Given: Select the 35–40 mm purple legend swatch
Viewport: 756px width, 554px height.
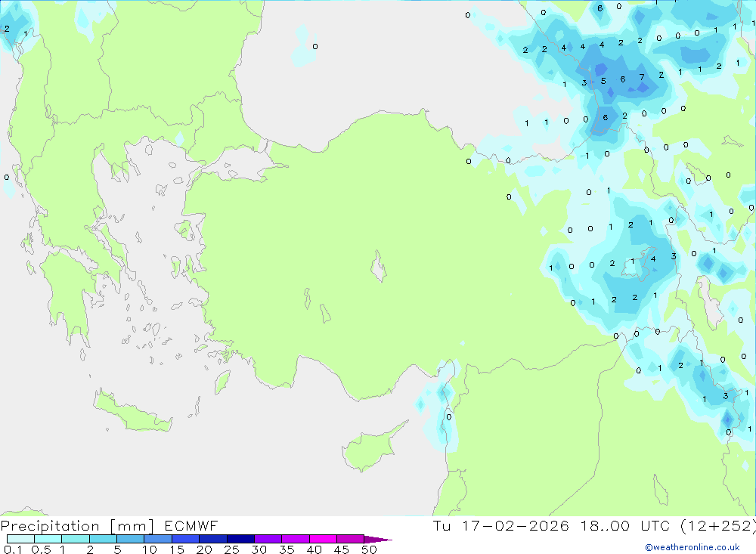Looking at the screenshot, I should pos(295,539).
